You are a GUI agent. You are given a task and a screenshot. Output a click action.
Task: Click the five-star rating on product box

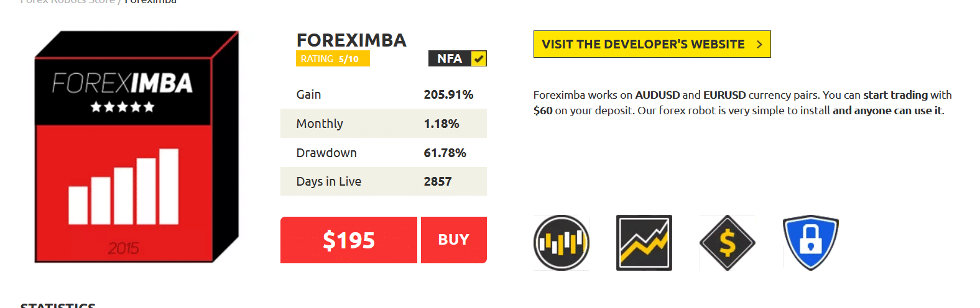tap(122, 107)
